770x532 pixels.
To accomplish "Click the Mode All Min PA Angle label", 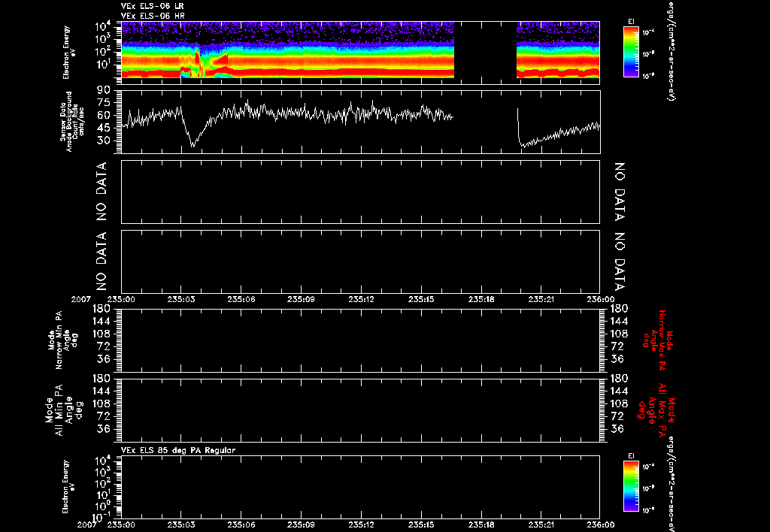I will click(64, 410).
